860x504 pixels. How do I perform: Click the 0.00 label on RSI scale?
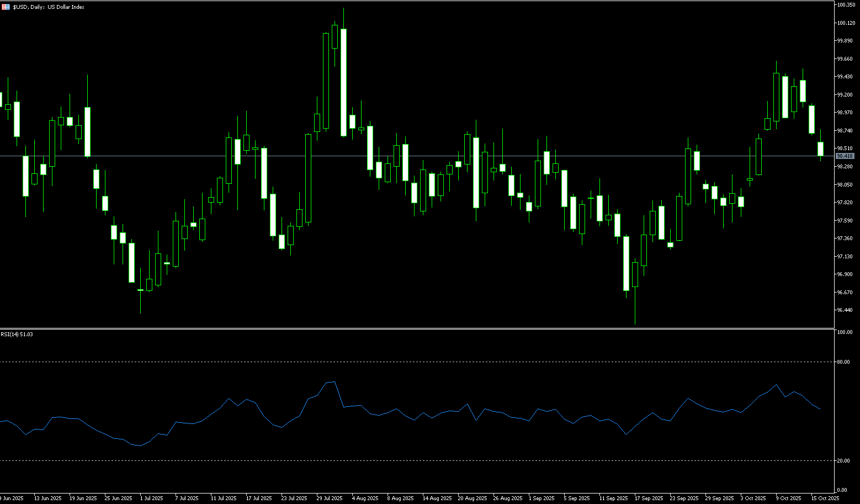click(842, 490)
